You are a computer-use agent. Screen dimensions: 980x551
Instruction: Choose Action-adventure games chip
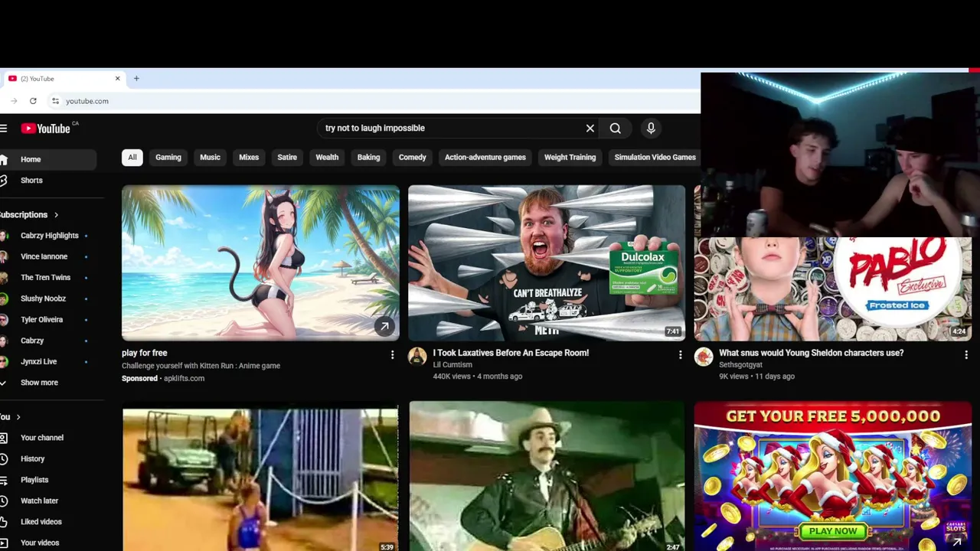[x=485, y=158]
